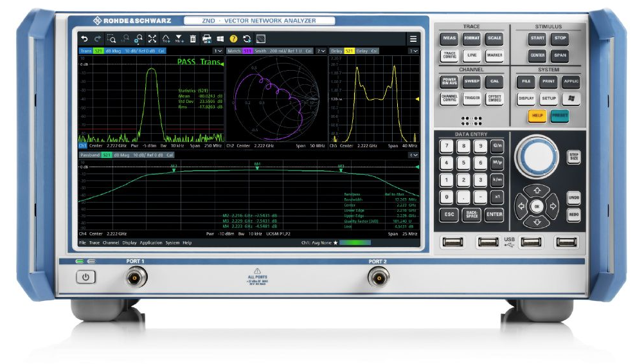Click the rotary knob
The image size is (644, 364).
pos(537,156)
